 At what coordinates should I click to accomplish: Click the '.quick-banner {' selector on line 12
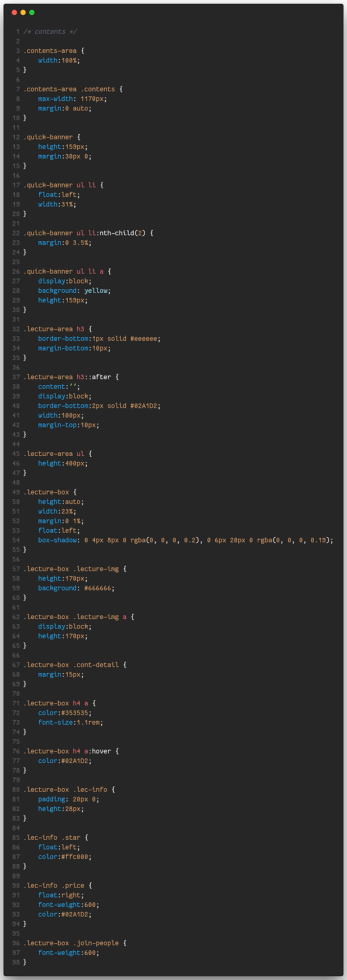click(52, 137)
